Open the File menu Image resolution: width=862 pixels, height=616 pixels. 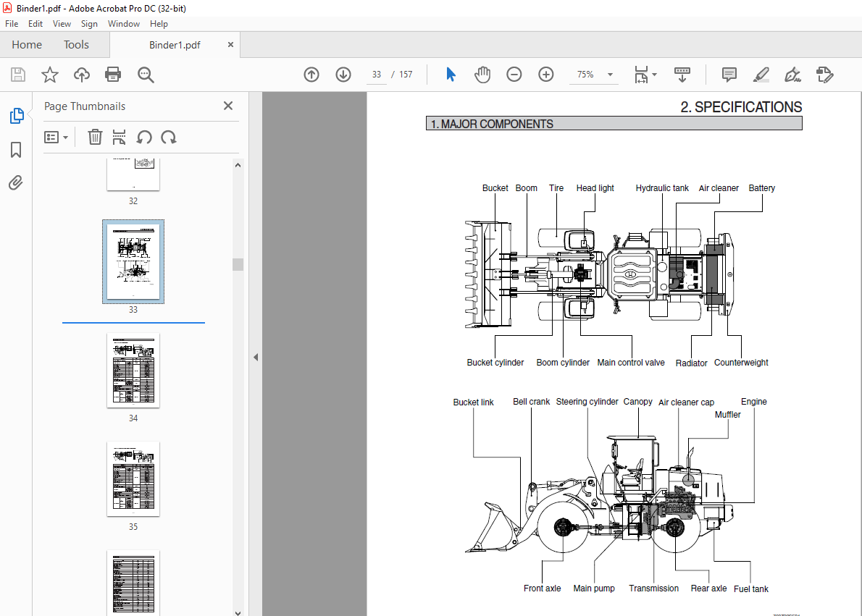point(12,24)
